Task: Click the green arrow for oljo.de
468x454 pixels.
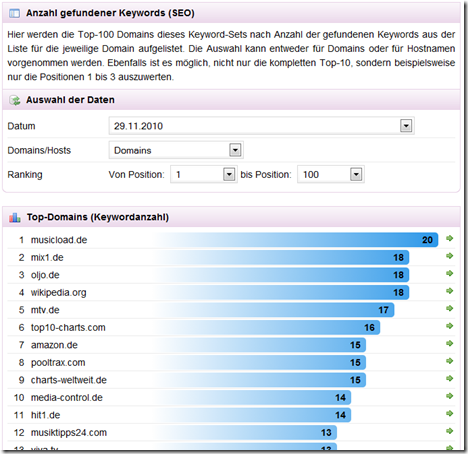Action: click(x=450, y=273)
